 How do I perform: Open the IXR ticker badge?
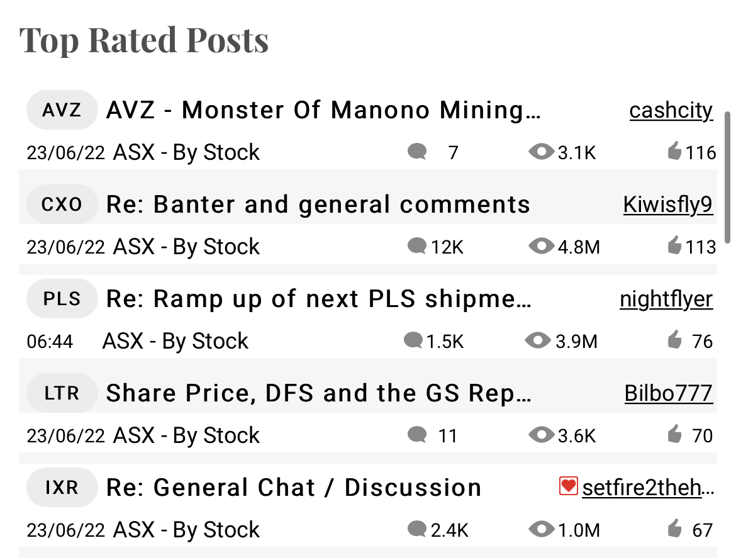[62, 488]
